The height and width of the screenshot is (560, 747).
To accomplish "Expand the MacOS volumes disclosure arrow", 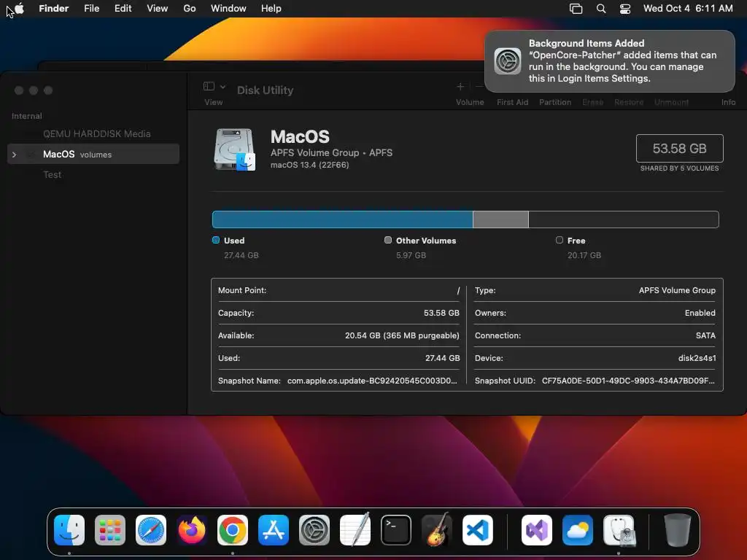I will [x=15, y=155].
